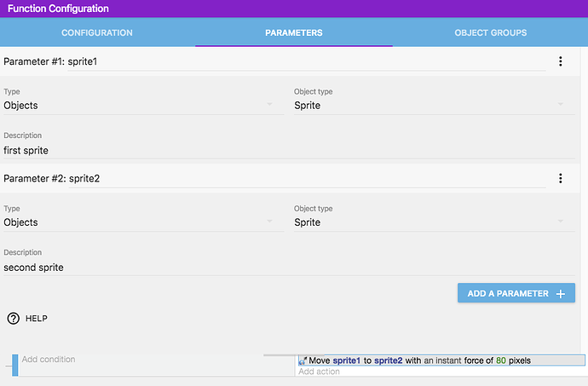Open the Type dropdown for parameter sprite1
This screenshot has width=588, height=386.
coord(144,106)
